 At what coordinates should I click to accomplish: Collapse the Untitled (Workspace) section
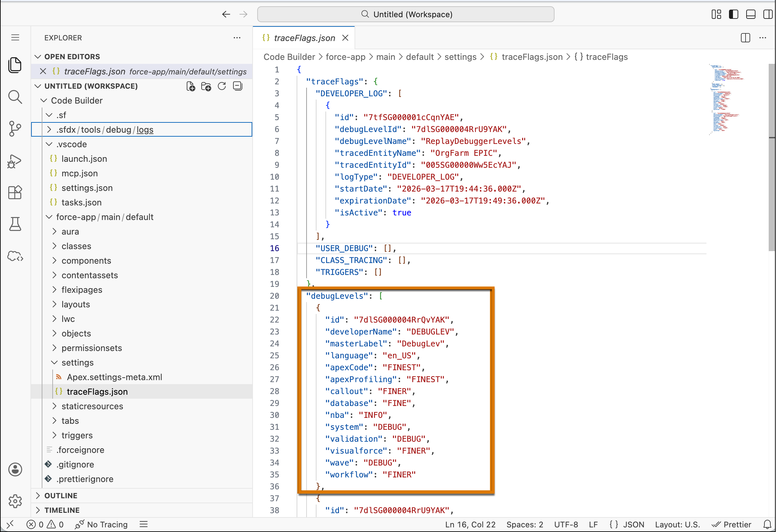pos(38,86)
